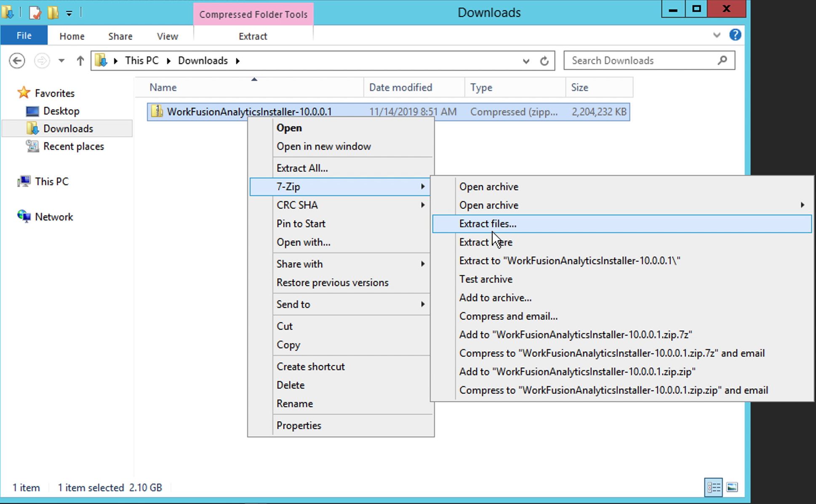Click the Properties quick access toolbar icon

[35, 13]
